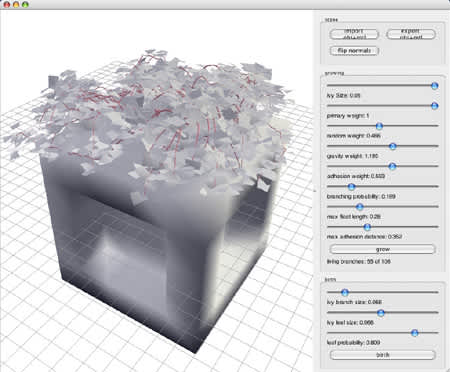The height and width of the screenshot is (372, 450).
Task: Click the living branches count text
Action: (359, 262)
